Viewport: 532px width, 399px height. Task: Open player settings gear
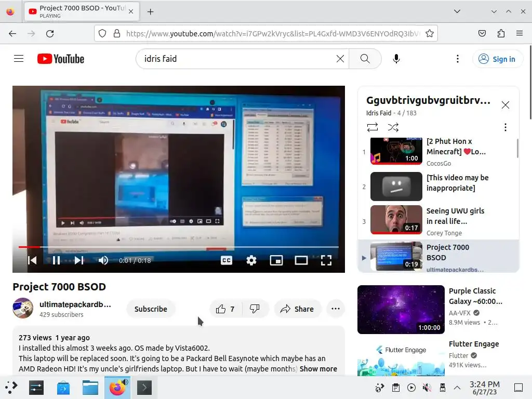(x=251, y=260)
